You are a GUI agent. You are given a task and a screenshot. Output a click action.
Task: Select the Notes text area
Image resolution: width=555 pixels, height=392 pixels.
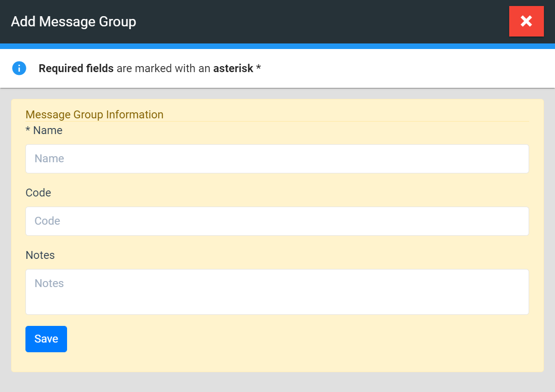click(277, 292)
